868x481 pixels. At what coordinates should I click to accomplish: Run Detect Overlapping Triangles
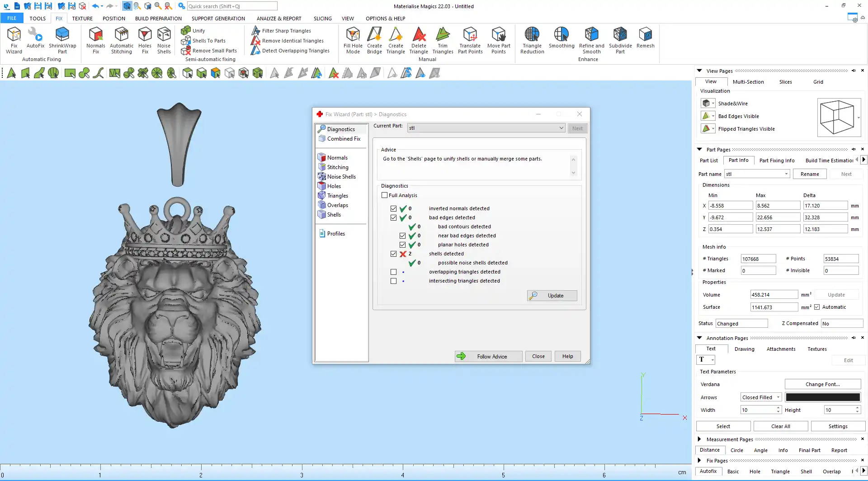[290, 51]
